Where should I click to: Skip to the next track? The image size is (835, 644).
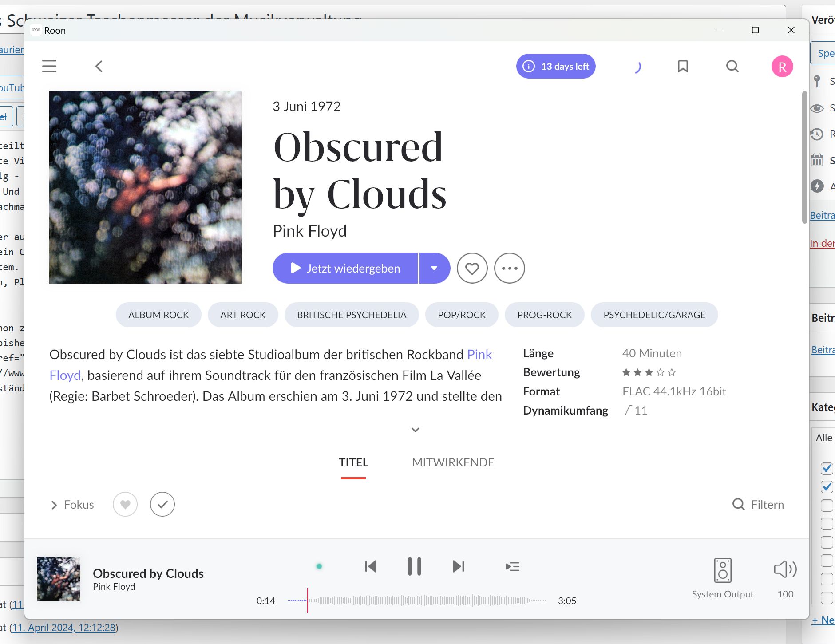(x=459, y=566)
